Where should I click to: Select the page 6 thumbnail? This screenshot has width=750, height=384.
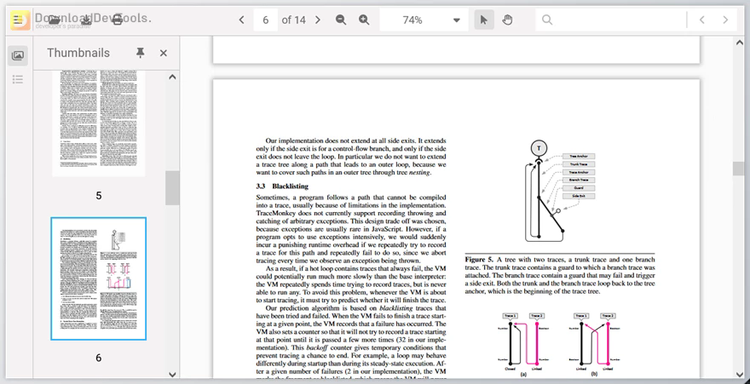click(x=99, y=279)
